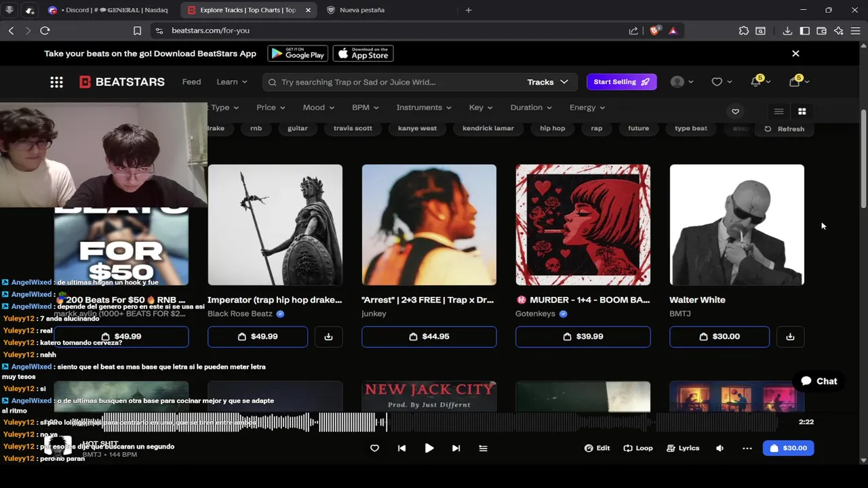Open the Tracks search-type dropdown
This screenshot has width=868, height=488.
click(x=547, y=82)
